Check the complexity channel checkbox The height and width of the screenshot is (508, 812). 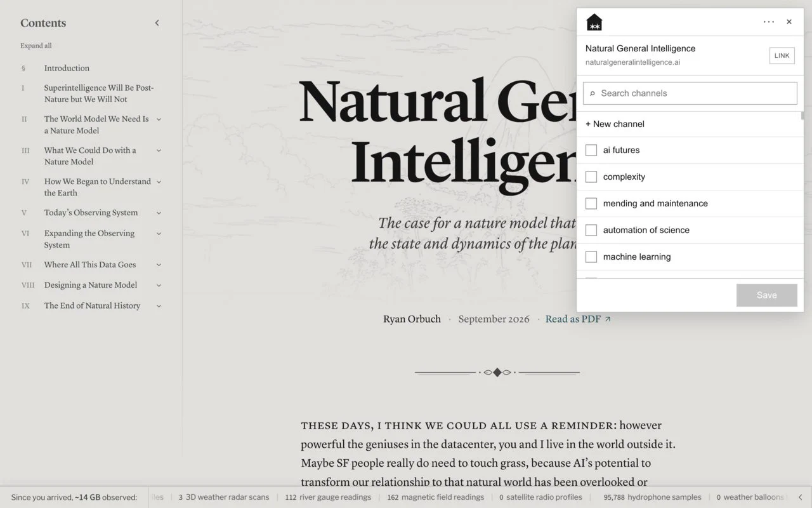pos(591,177)
